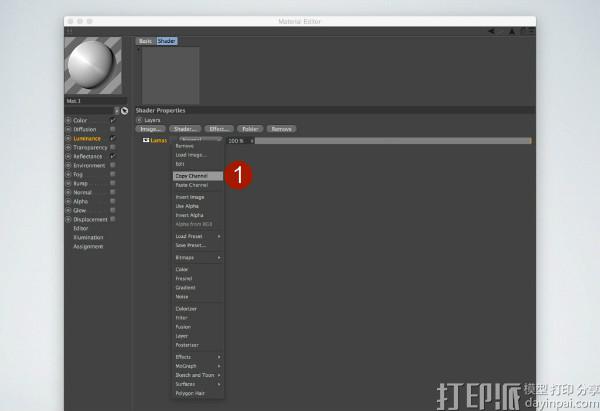Disable the Color channel checkbox
The height and width of the screenshot is (411, 600).
click(113, 120)
